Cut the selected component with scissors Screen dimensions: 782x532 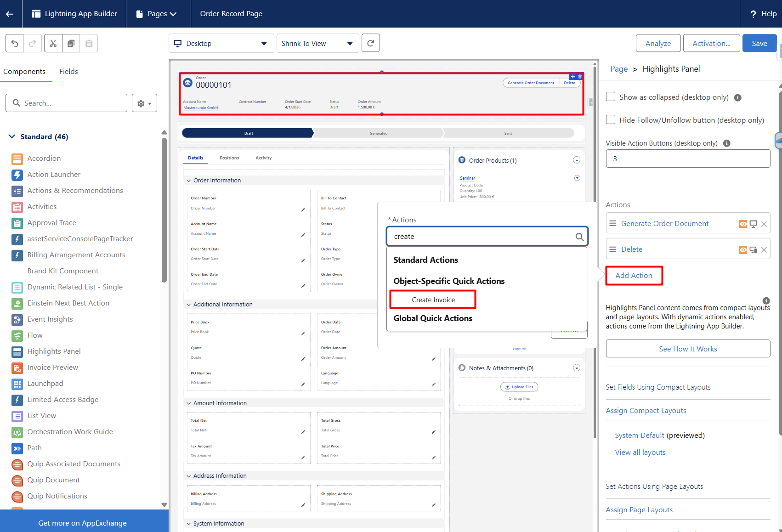point(53,44)
